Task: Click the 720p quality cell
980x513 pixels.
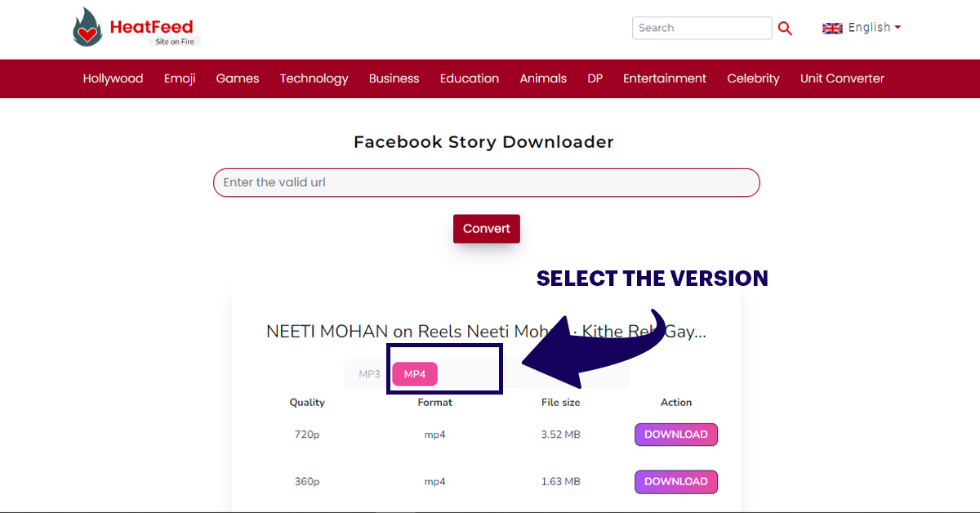Action: (x=307, y=435)
